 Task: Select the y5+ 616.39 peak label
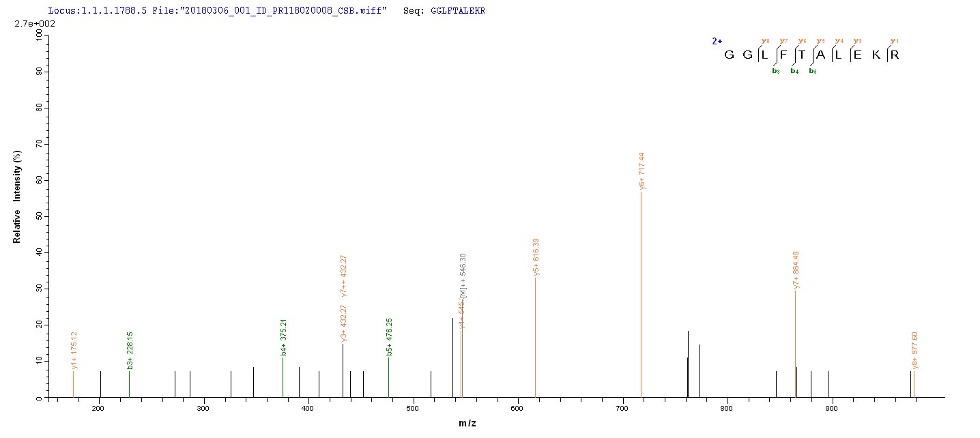tap(536, 257)
